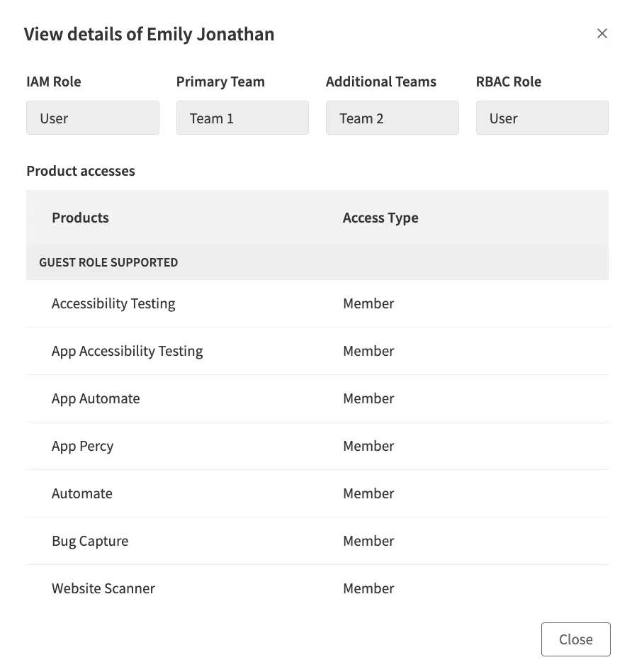Viewport: 632px width, 672px height.
Task: Select the Accessibility Testing row
Action: [x=113, y=303]
